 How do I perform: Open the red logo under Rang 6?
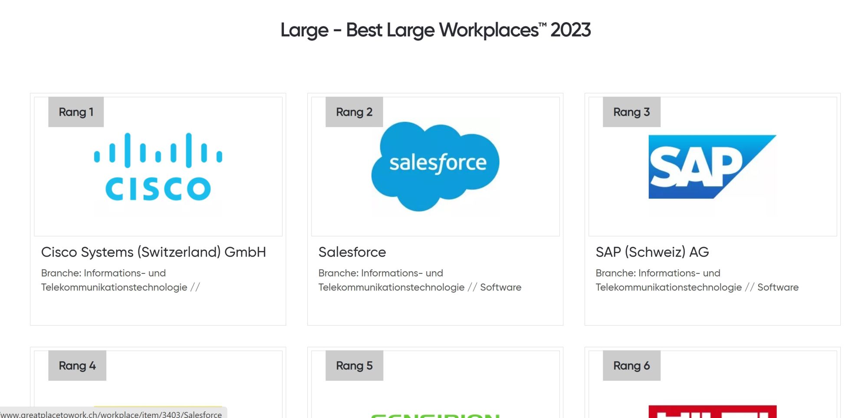click(x=712, y=411)
